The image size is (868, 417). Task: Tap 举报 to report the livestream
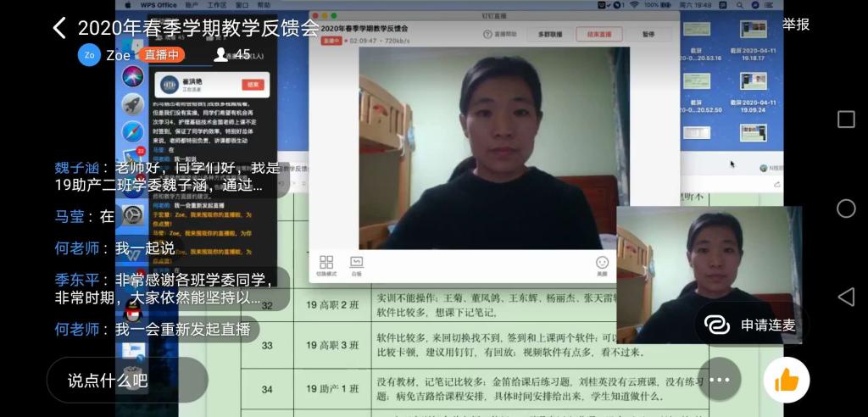click(796, 25)
